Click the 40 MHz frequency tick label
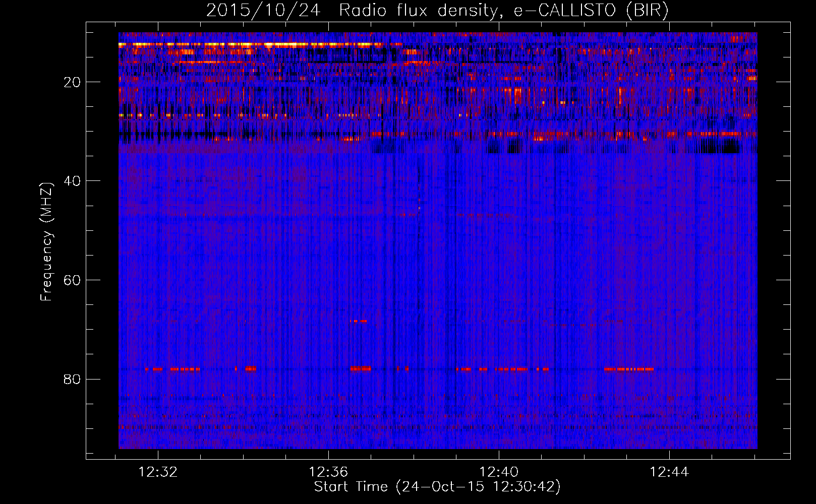 coord(73,181)
